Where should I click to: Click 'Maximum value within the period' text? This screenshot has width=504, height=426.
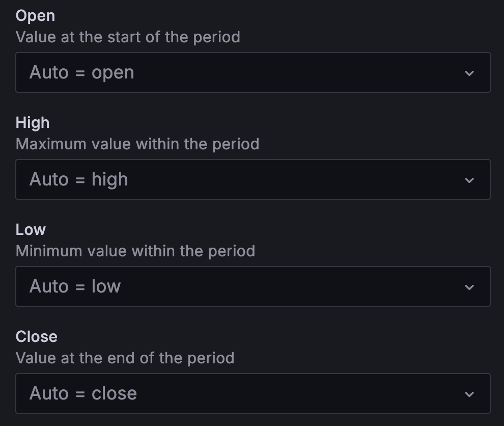tap(137, 144)
